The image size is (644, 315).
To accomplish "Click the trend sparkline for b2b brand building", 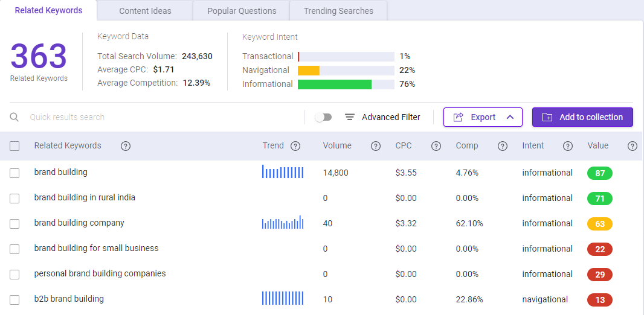I will (283, 298).
